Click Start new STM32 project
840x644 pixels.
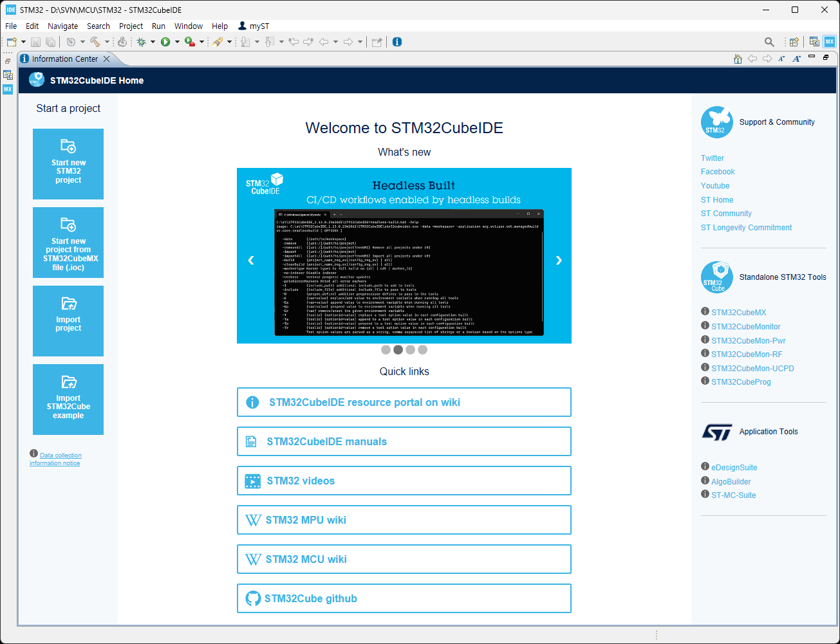click(68, 164)
